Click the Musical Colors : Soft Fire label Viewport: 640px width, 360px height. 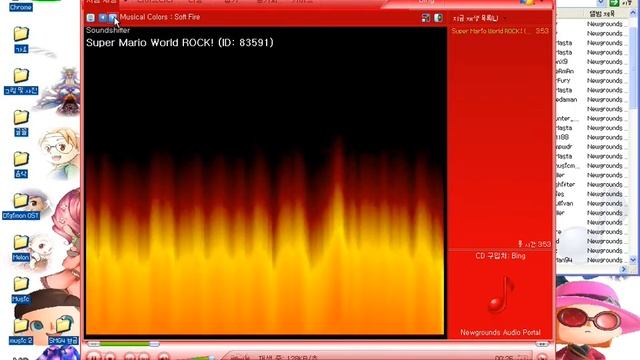pyautogui.click(x=160, y=17)
